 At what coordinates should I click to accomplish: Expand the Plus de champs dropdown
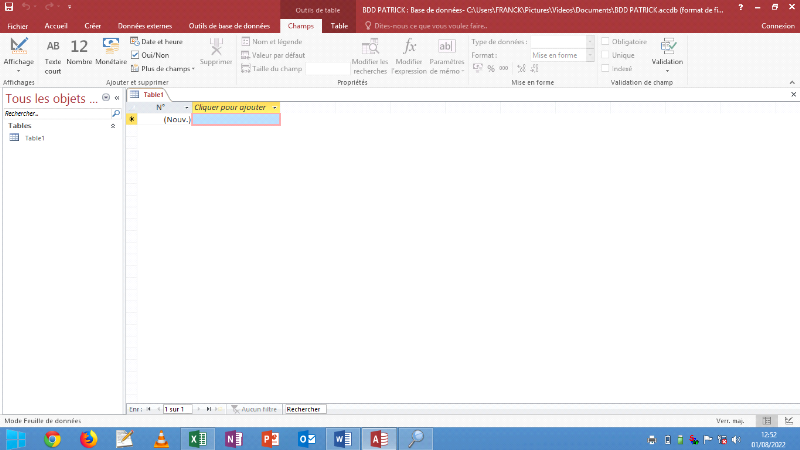click(163, 68)
